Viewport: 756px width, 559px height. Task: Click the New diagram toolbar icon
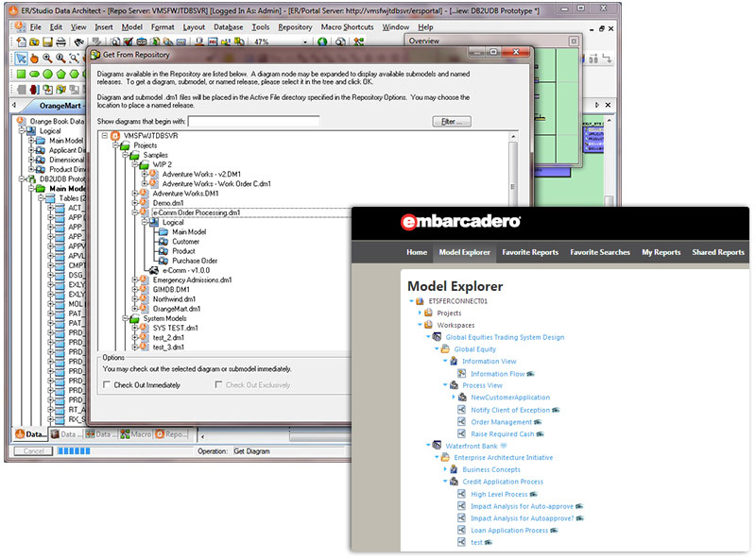[x=21, y=42]
